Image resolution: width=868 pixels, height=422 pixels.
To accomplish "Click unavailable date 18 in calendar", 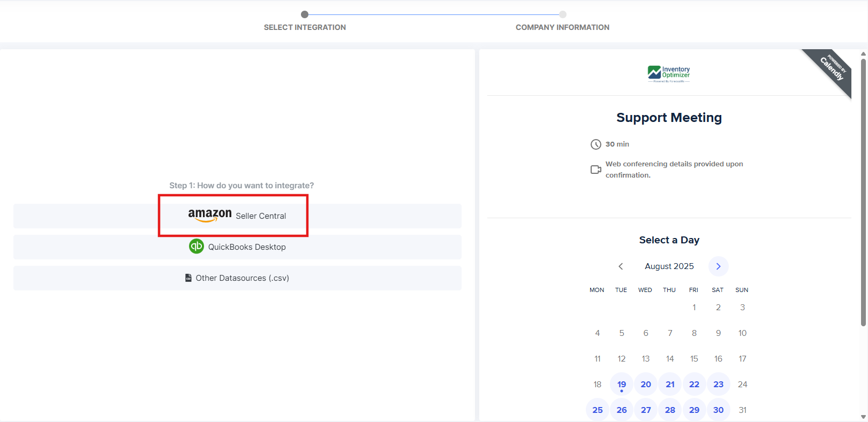I will coord(598,384).
